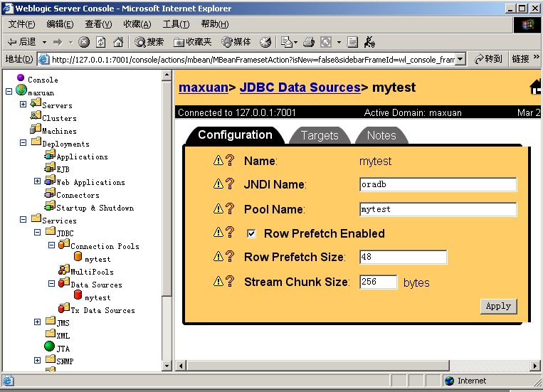Open the Media (媒体) toolbar button
Image resolution: width=543 pixels, height=392 pixels.
[x=236, y=42]
